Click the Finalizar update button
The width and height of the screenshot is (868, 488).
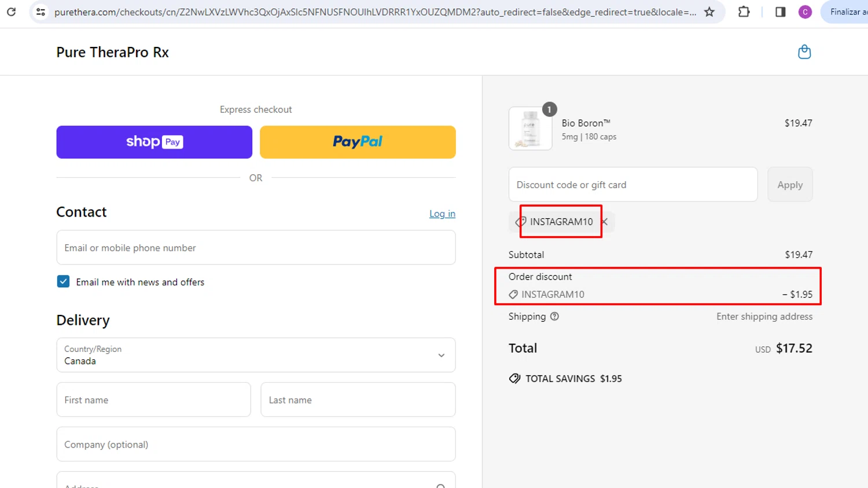(845, 12)
